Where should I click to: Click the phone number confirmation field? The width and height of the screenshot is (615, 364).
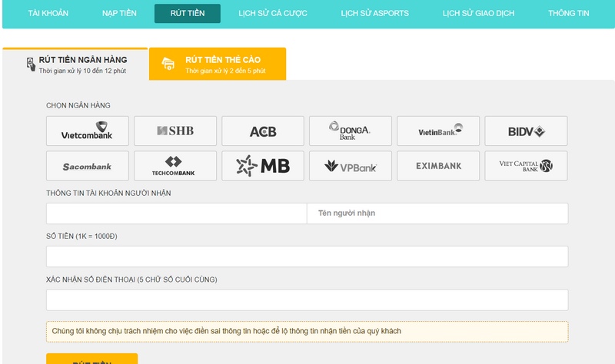pos(307,299)
